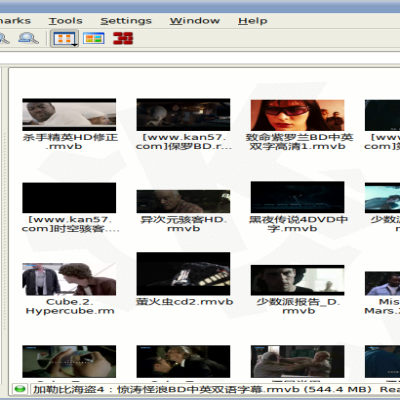Click the file name 异次元骇客HD.rmvb

[x=183, y=224]
